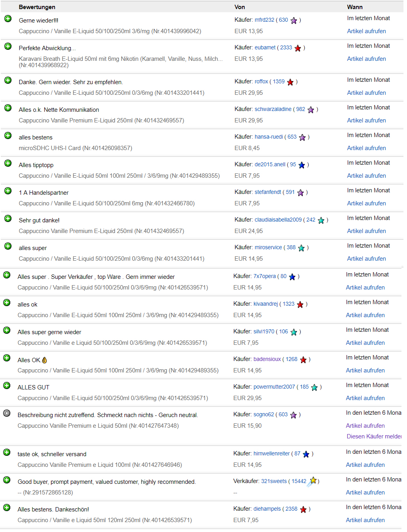
Task: Open 'Artikel aufrufen' for sogno62's neutral review
Action: pyautogui.click(x=365, y=426)
